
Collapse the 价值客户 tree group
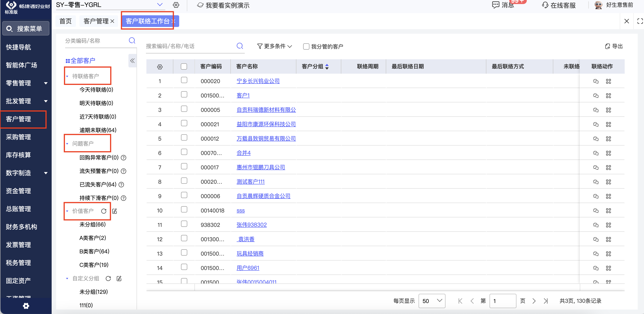click(67, 211)
